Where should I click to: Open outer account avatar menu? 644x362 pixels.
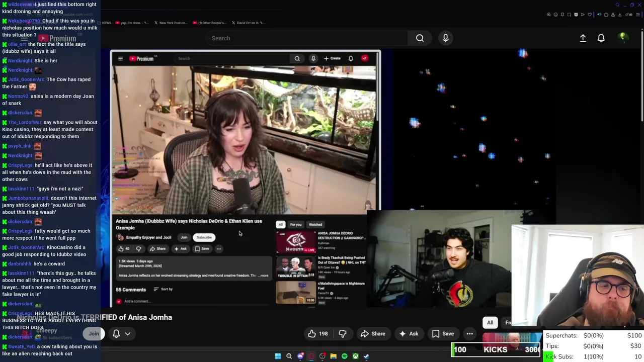pos(622,37)
